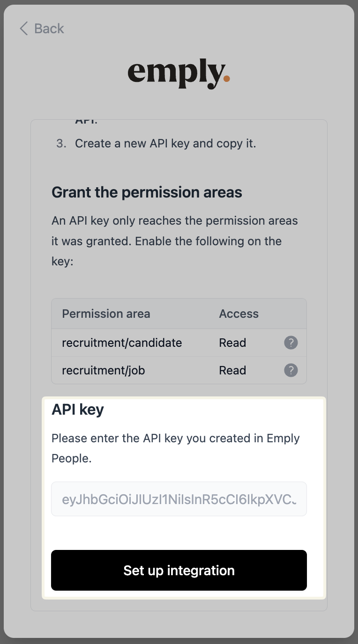Screen dimensions: 358x644
Task: Open help for recruitment/job permission
Action: coord(291,370)
